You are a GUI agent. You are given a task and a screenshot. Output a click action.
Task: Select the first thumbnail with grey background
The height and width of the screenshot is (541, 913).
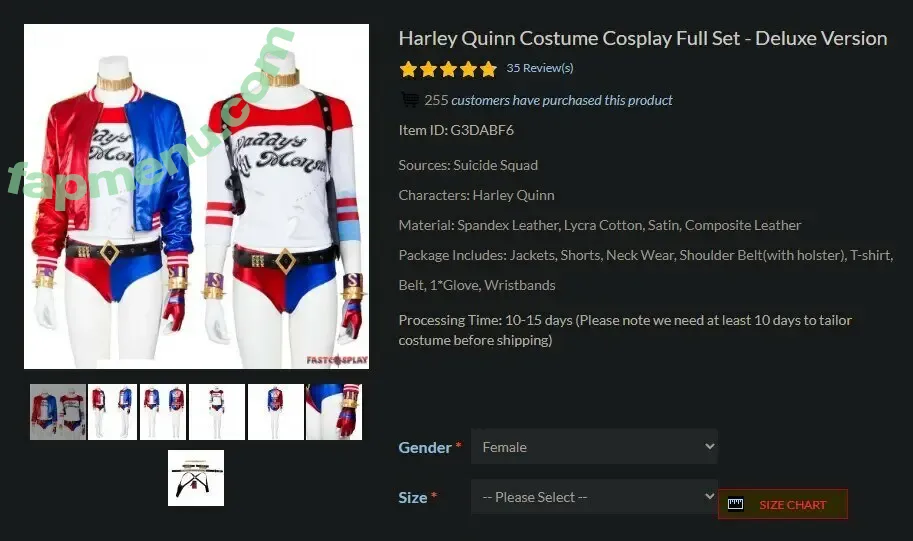pyautogui.click(x=57, y=412)
